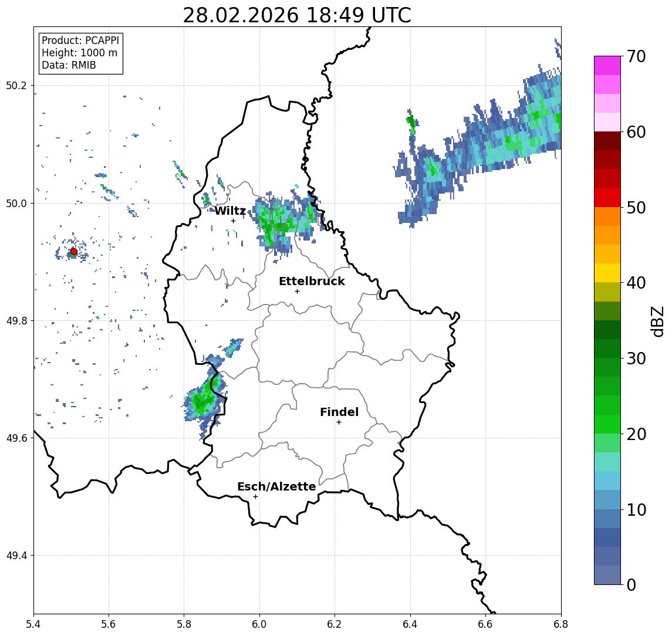The image size is (672, 636).
Task: Click the 50.2 latitude axis label
Action: tap(16, 86)
